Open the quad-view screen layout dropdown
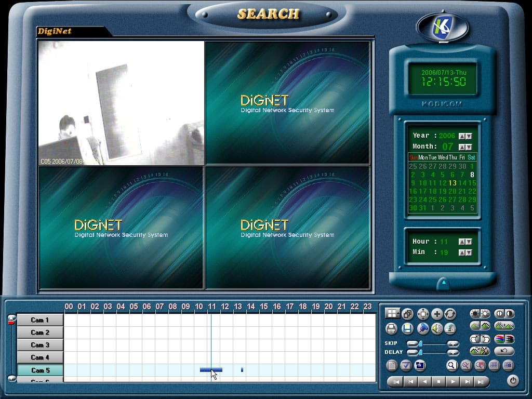 tap(392, 313)
